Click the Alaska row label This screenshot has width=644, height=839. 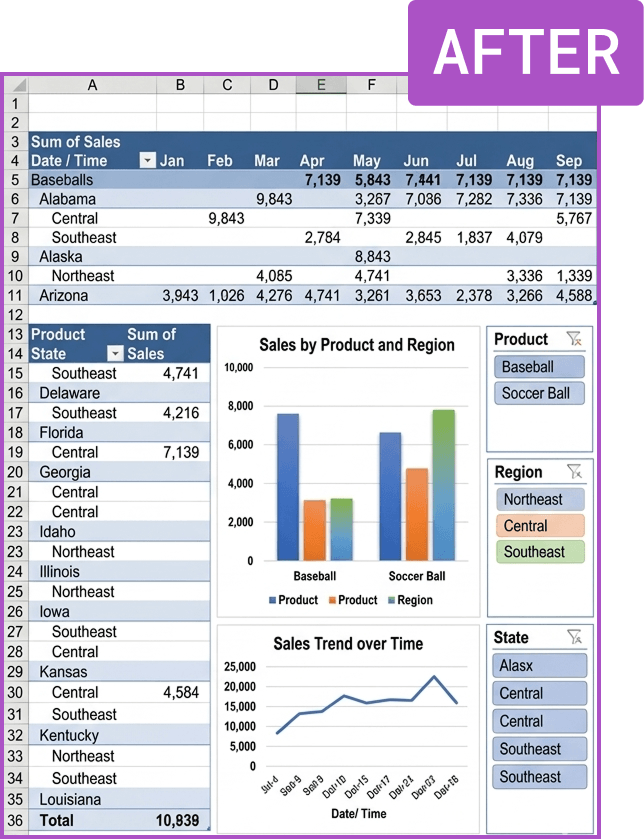point(61,257)
